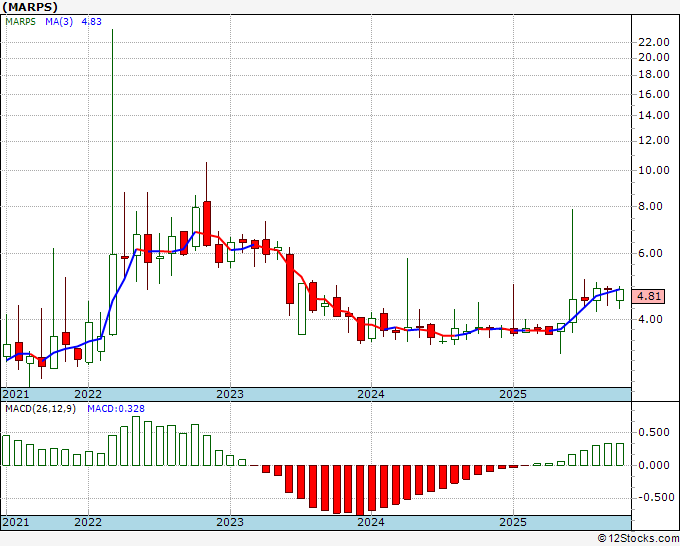The image size is (680, 546).
Task: Select the MACD:0.328 value label
Action: coord(116,409)
